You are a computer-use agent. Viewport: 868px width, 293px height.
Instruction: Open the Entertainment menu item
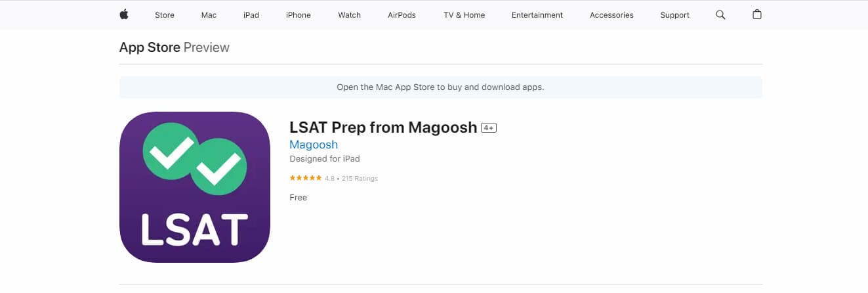point(537,15)
